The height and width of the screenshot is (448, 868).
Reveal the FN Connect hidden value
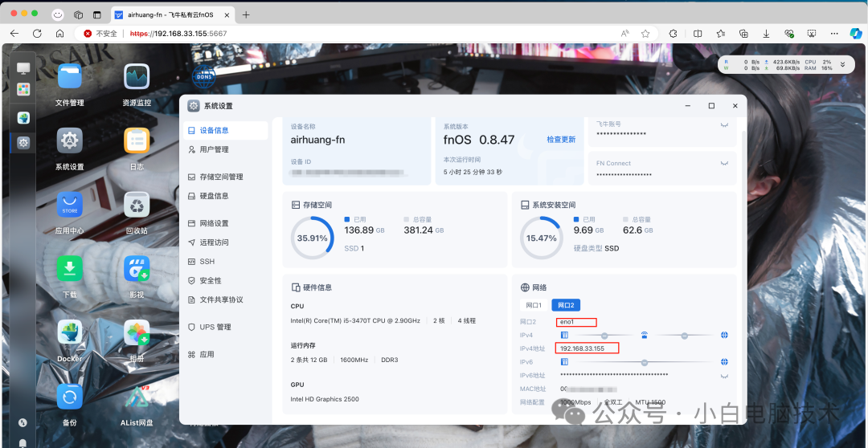coord(724,163)
